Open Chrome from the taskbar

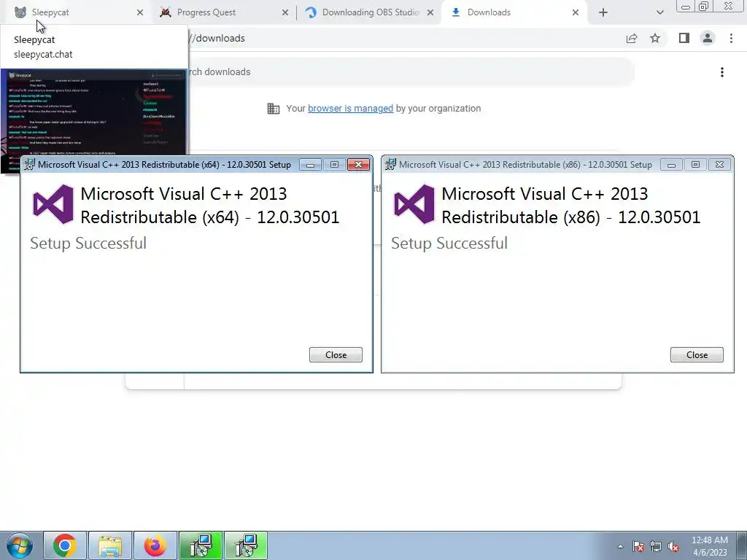tap(65, 545)
